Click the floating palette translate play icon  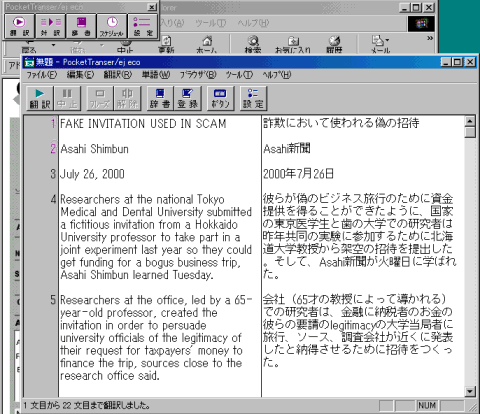click(19, 26)
